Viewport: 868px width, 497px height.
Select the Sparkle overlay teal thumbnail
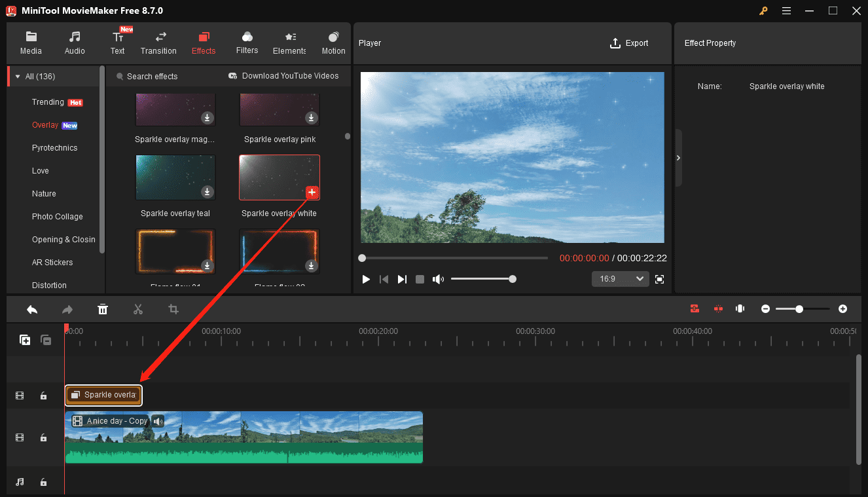click(175, 177)
